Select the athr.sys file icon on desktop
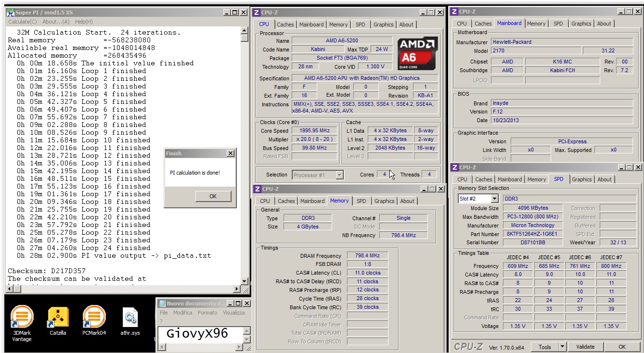This screenshot has height=353, width=644. 130,320
